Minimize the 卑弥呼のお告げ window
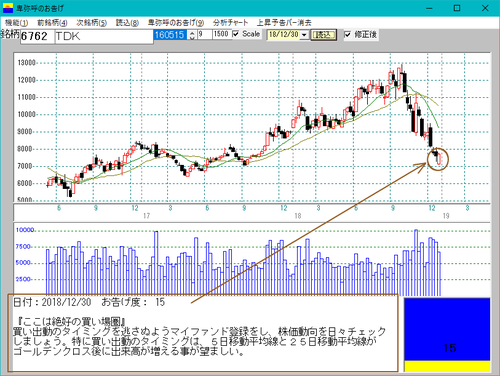Viewport: 500px width, 376px height. [x=429, y=8]
